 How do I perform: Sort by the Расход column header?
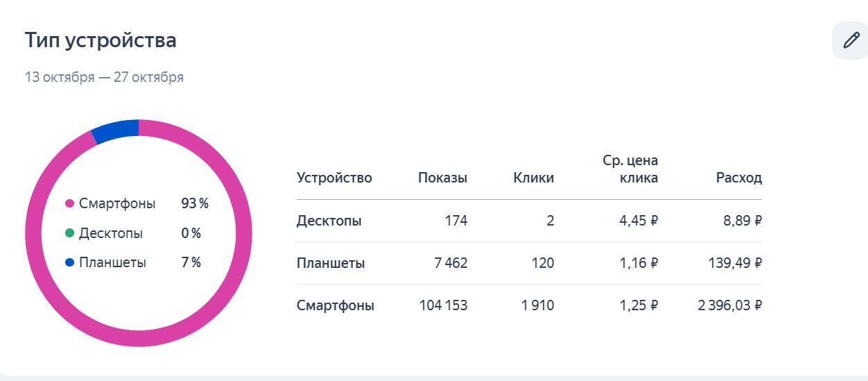(x=738, y=178)
